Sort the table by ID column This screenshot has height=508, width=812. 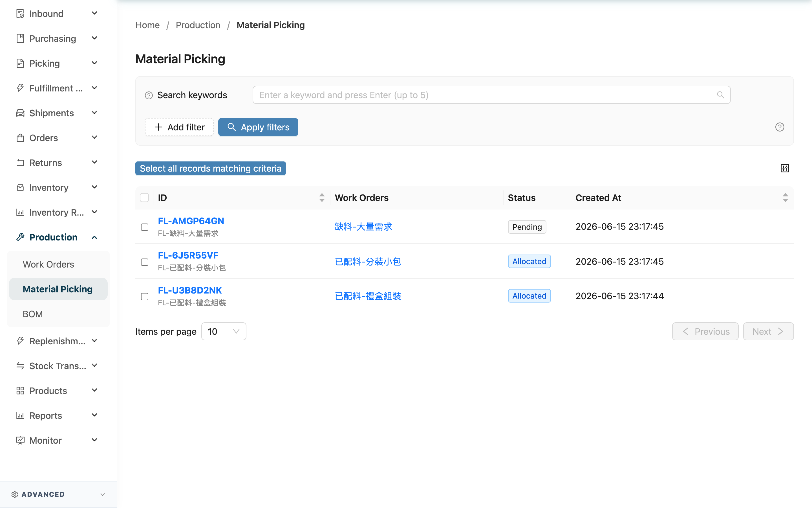click(322, 198)
